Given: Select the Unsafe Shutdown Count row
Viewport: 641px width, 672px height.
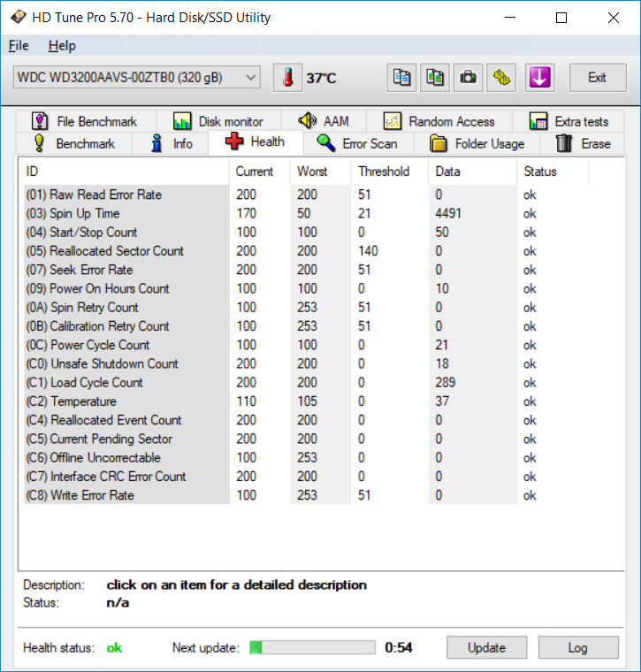Looking at the screenshot, I should pos(307,364).
